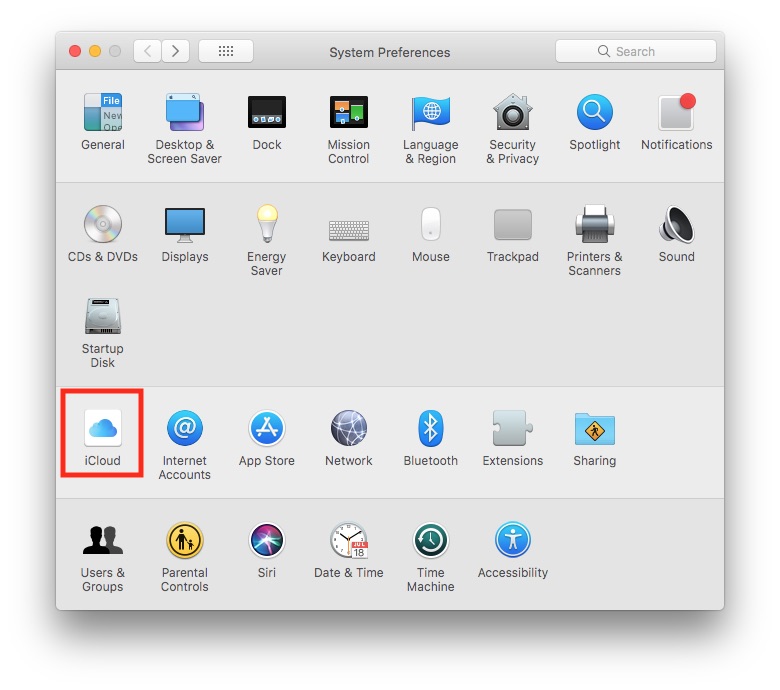
Task: Minimize window with yellow button
Action: pyautogui.click(x=95, y=51)
